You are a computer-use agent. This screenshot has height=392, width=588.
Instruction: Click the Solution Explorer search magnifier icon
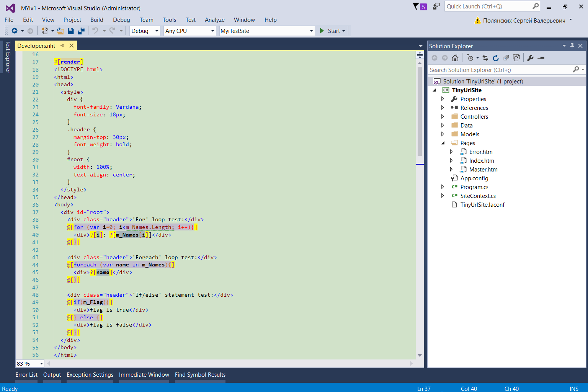point(576,69)
